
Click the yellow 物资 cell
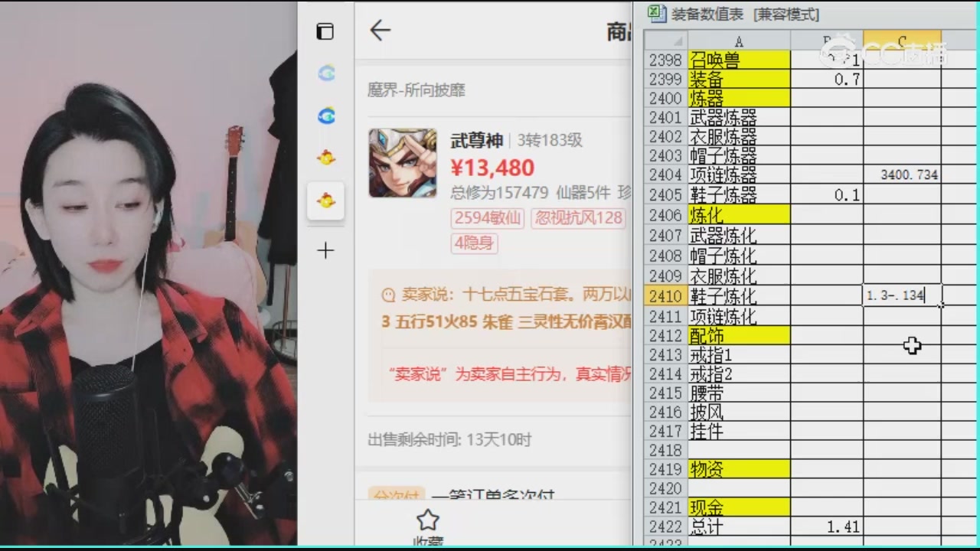pyautogui.click(x=739, y=468)
